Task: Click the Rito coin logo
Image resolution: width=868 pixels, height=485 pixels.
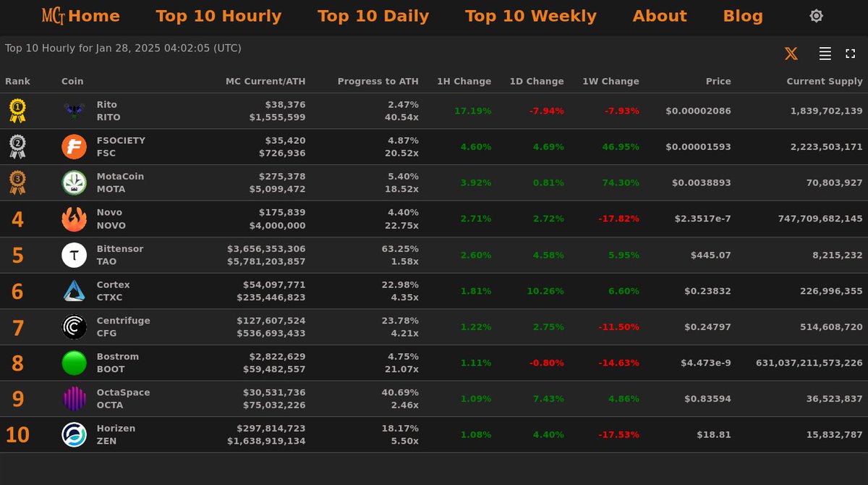Action: point(74,111)
